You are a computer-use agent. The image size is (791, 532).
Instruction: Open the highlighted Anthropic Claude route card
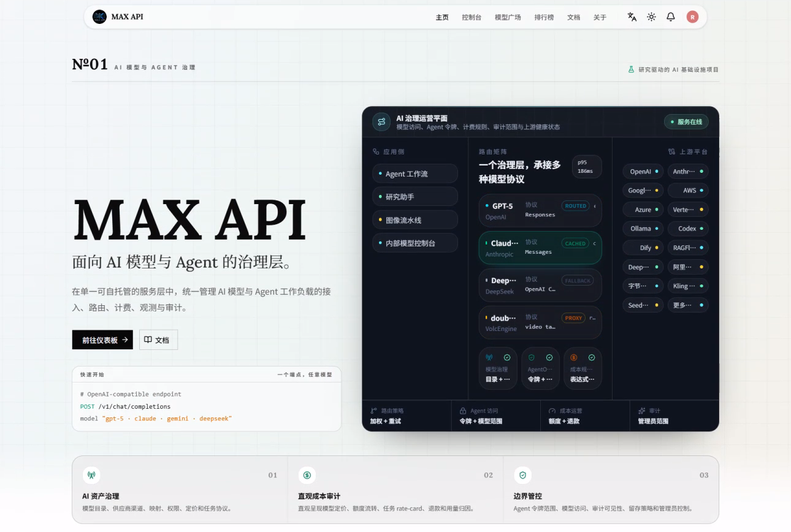tap(540, 248)
